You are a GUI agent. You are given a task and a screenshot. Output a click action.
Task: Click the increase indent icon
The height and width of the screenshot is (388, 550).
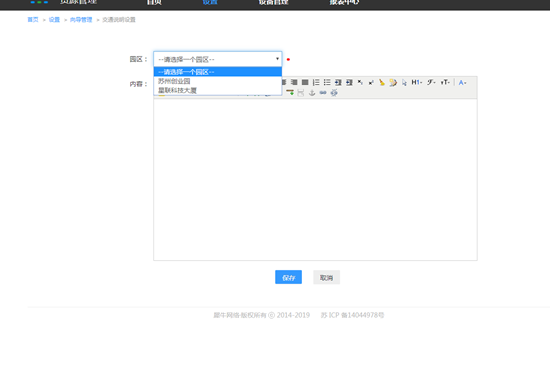point(338,82)
